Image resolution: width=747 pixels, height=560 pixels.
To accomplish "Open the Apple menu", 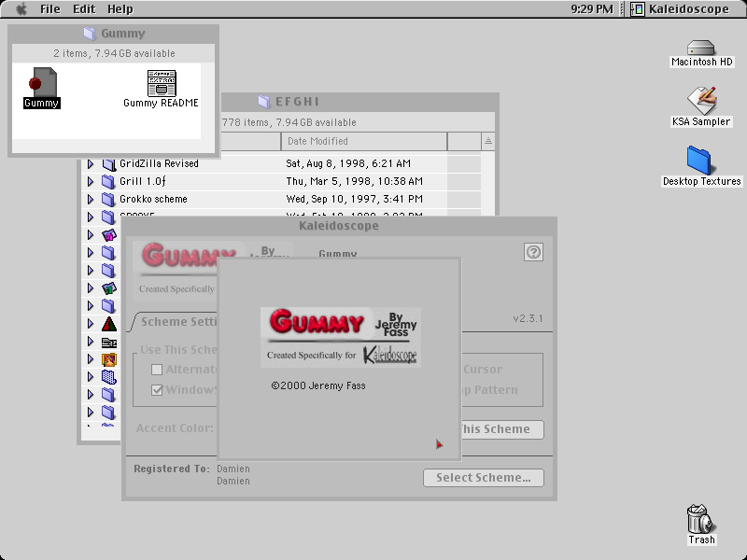I will tap(21, 9).
